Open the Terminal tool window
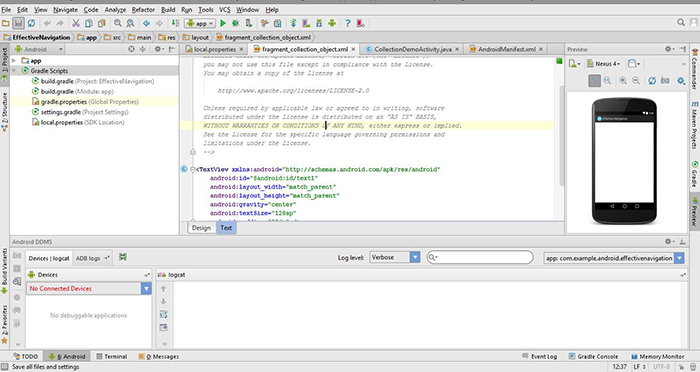Viewport: 700px width, 372px height. pos(112,356)
